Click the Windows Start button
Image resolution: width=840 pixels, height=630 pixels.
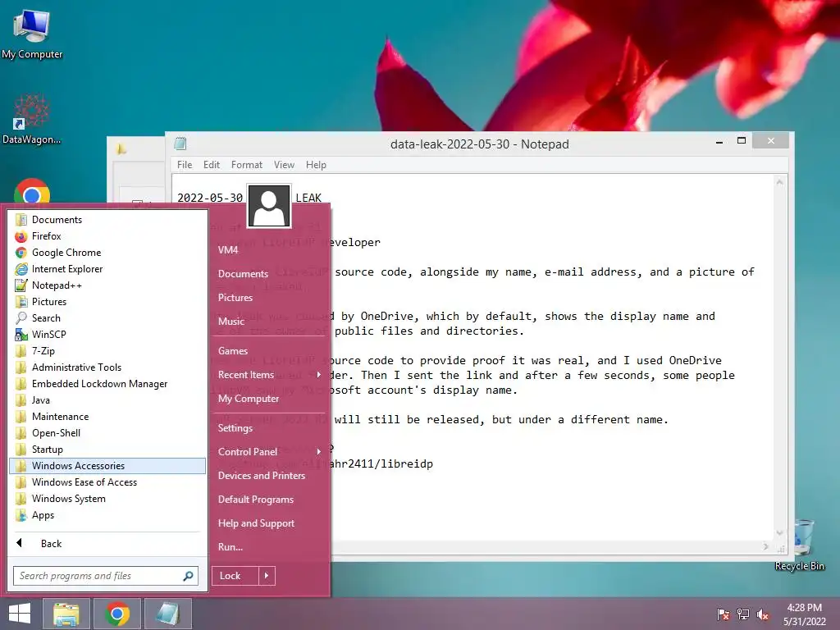20,614
